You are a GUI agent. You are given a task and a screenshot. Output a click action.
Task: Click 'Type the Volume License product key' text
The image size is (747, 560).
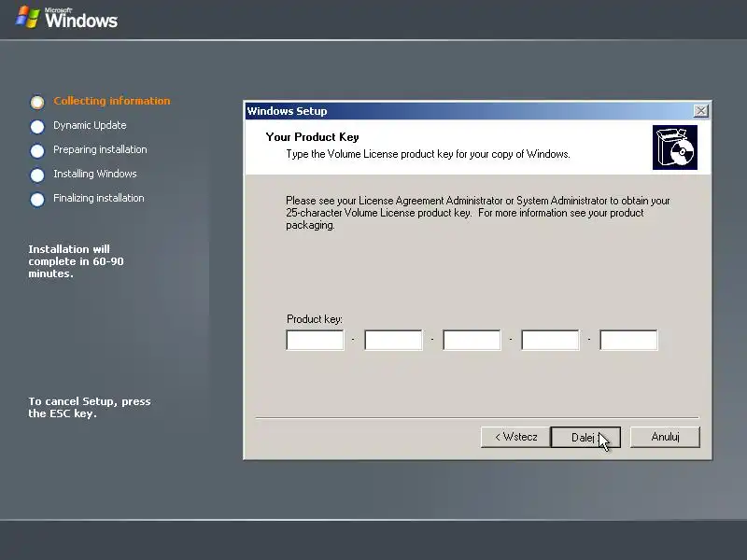(x=428, y=154)
